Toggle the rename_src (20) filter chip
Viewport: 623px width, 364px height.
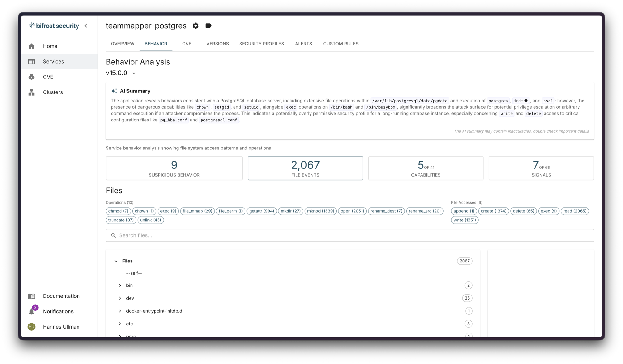coord(425,211)
